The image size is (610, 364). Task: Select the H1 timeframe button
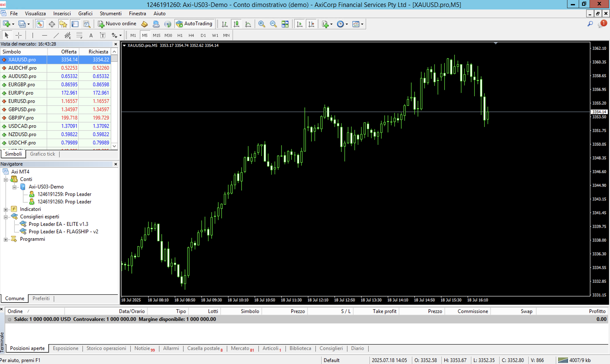click(180, 35)
